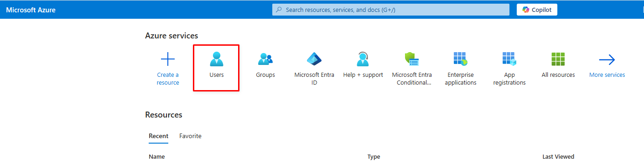Open the All resources grid icon
The width and height of the screenshot is (644, 166).
point(558,59)
